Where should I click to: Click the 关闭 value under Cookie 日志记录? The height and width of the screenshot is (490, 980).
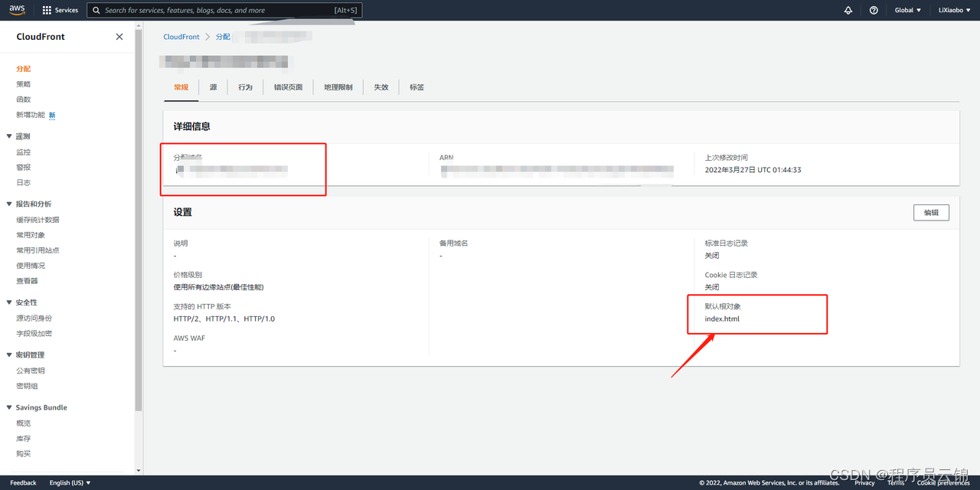[x=712, y=287]
